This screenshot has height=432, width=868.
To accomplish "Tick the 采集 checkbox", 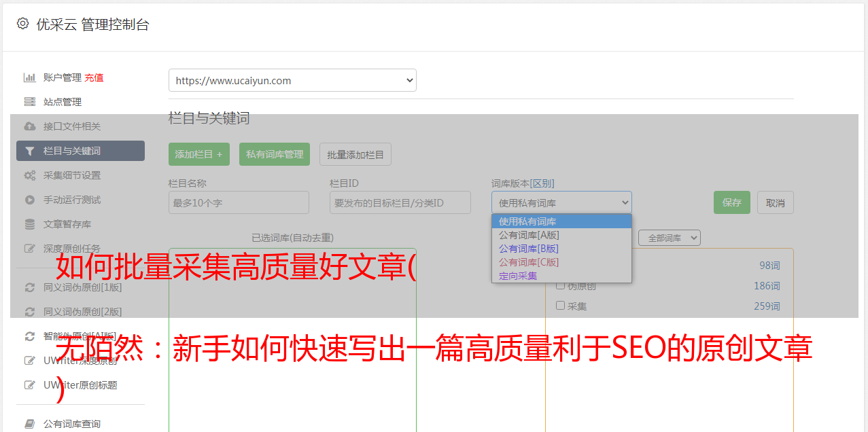I will [x=561, y=306].
